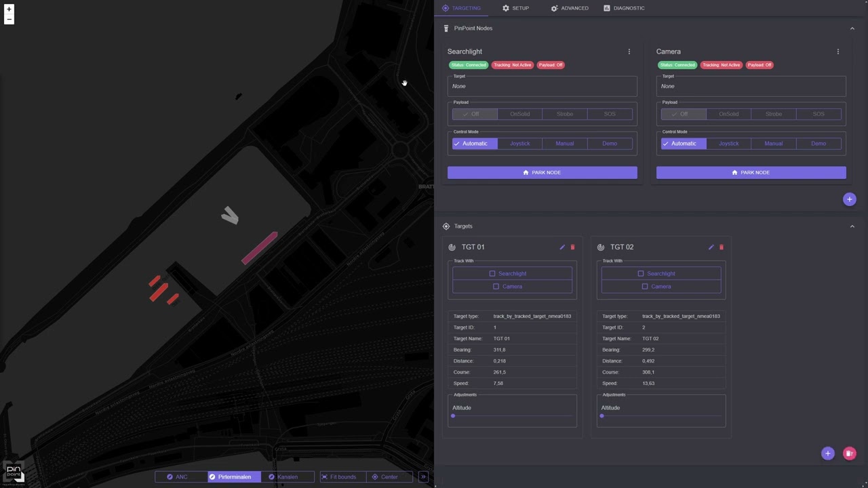Select Automatic control mode for Searchlight
The image size is (868, 488).
pyautogui.click(x=475, y=144)
